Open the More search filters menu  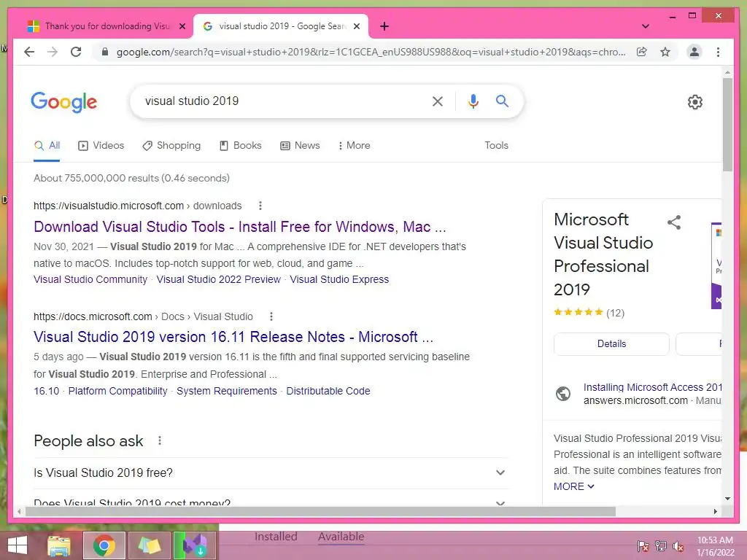click(x=354, y=145)
